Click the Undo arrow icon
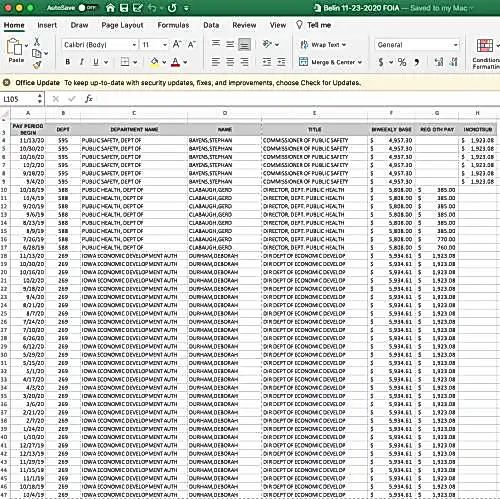500x499 pixels. (152, 8)
